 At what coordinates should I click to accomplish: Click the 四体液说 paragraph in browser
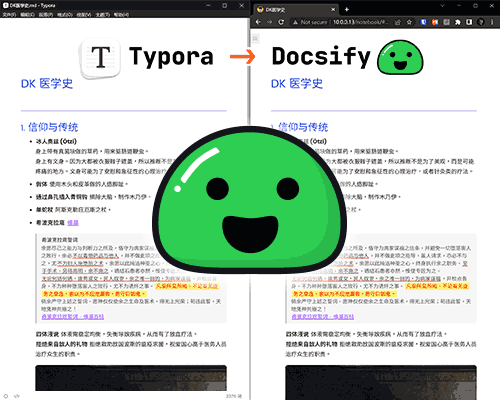click(x=366, y=334)
